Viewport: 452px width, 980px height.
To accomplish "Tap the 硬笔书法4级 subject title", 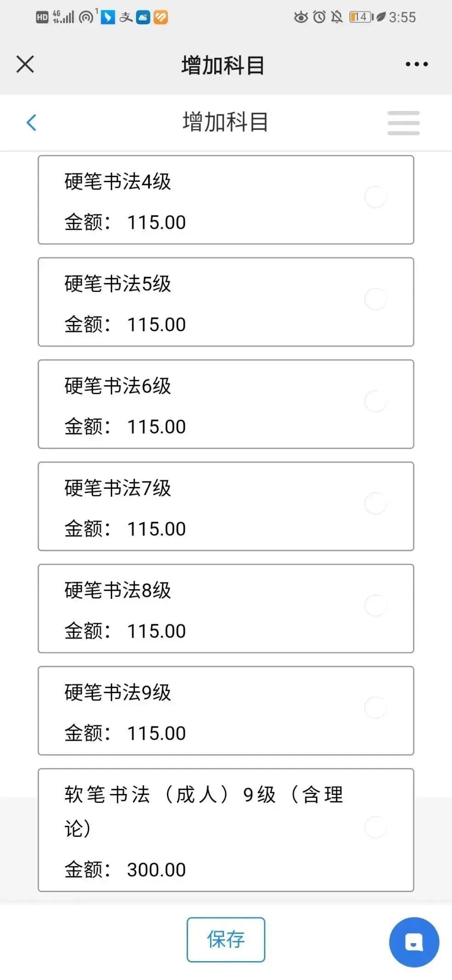I will [x=118, y=181].
